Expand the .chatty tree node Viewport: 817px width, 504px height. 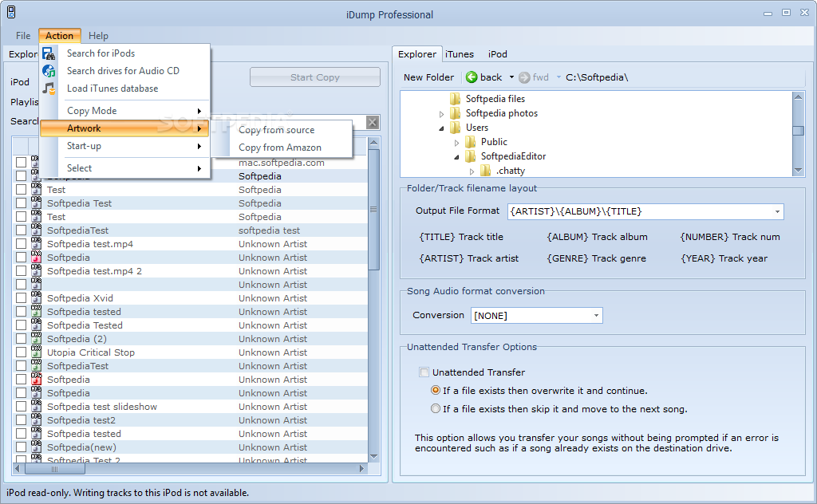click(x=472, y=171)
